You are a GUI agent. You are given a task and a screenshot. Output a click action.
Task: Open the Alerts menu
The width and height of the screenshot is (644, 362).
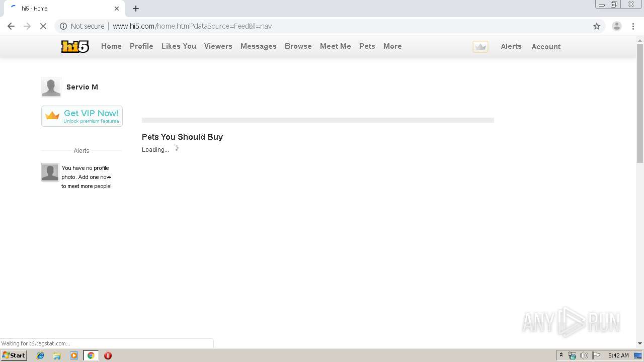[511, 46]
